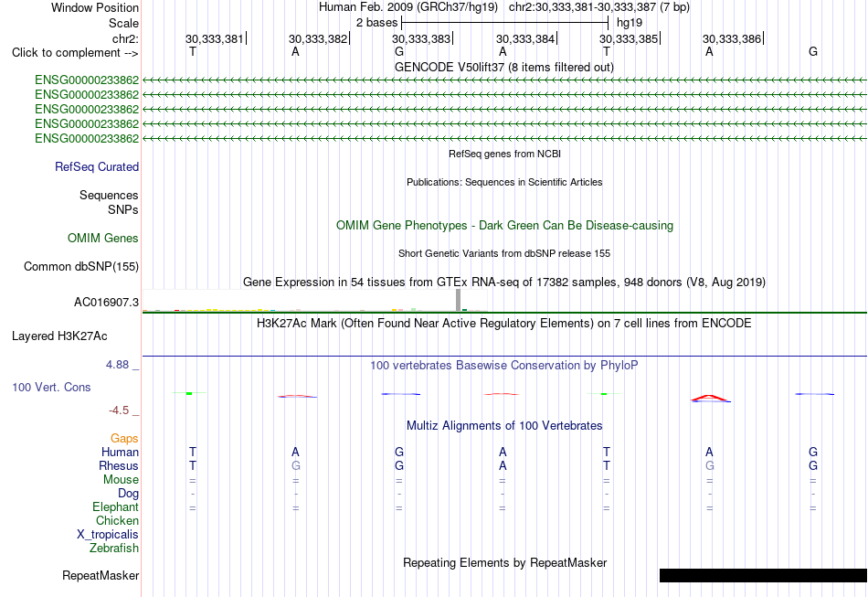Click the SNPs track label
868x597 pixels.
[123, 210]
